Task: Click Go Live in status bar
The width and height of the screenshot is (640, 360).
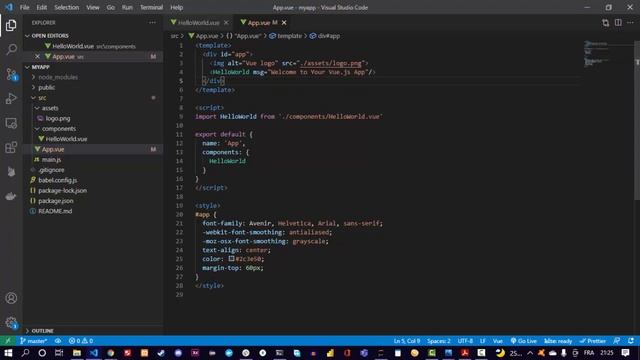Action: point(523,341)
